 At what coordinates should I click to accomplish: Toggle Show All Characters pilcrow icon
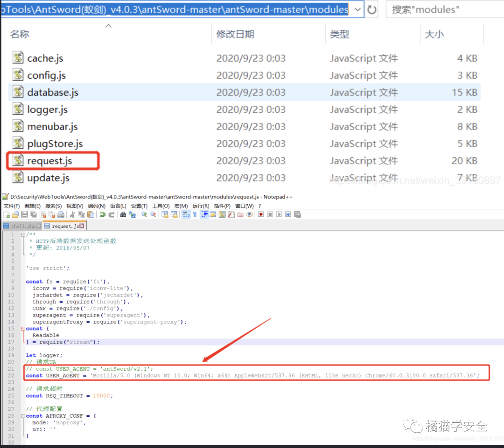click(195, 214)
